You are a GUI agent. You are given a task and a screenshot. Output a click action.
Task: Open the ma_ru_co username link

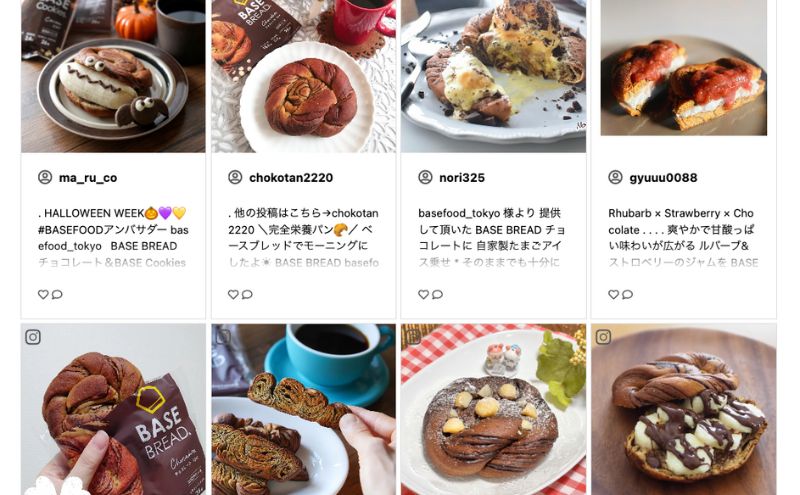click(88, 178)
